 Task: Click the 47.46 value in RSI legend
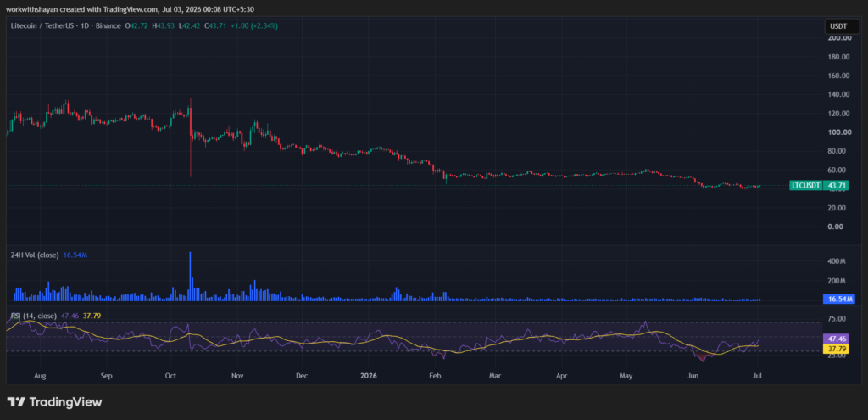pyautogui.click(x=70, y=316)
